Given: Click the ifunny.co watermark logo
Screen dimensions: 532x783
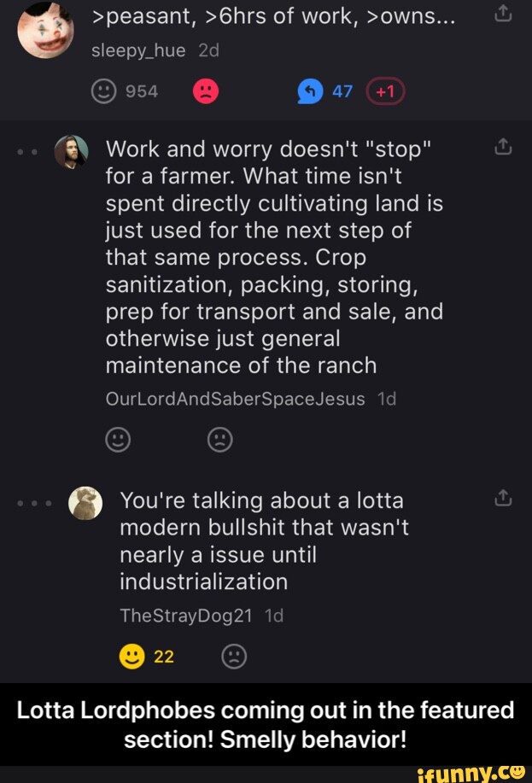Looking at the screenshot, I should click(472, 774).
